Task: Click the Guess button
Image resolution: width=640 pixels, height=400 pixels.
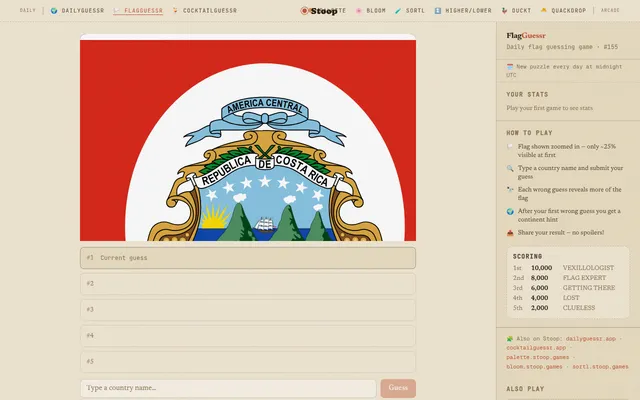Action: click(398, 388)
